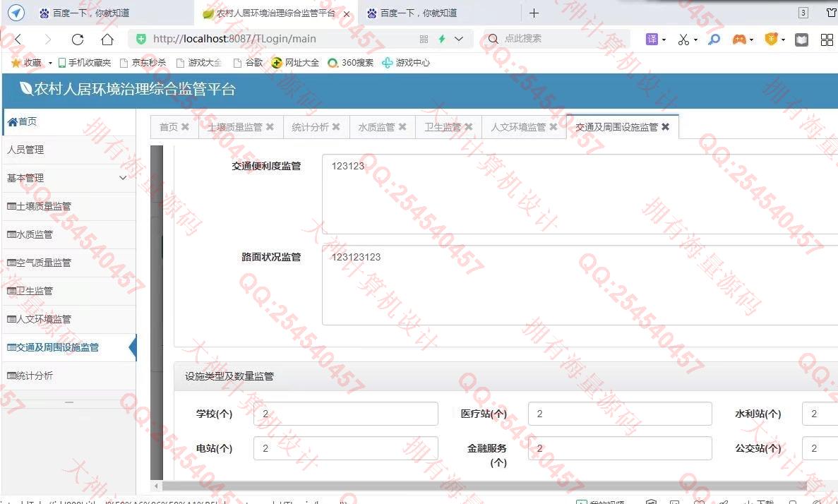Open 卫生监管 sidebar item
838x504 pixels.
coord(68,292)
